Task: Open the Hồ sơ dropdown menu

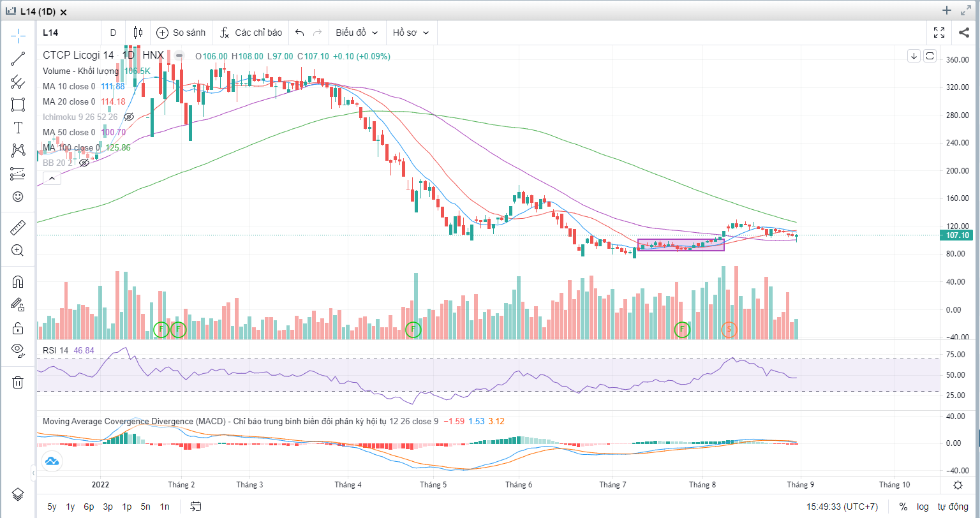Action: tap(410, 33)
